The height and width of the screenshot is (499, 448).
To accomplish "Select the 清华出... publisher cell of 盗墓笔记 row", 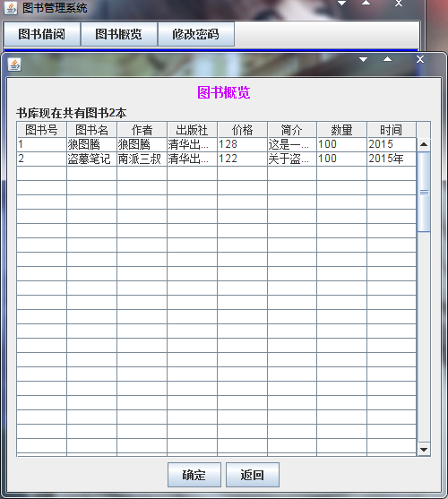I will click(192, 159).
